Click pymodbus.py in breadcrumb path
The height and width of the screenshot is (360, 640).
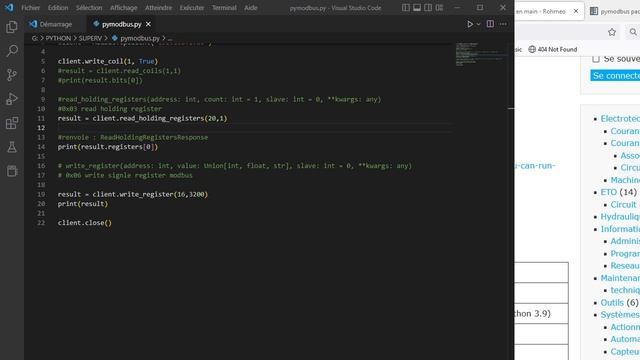(x=140, y=38)
